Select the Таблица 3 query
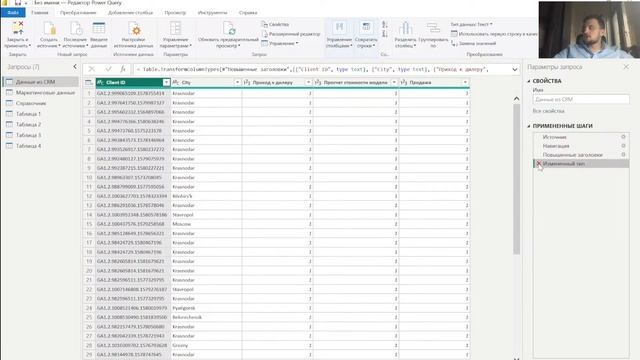 [41, 135]
